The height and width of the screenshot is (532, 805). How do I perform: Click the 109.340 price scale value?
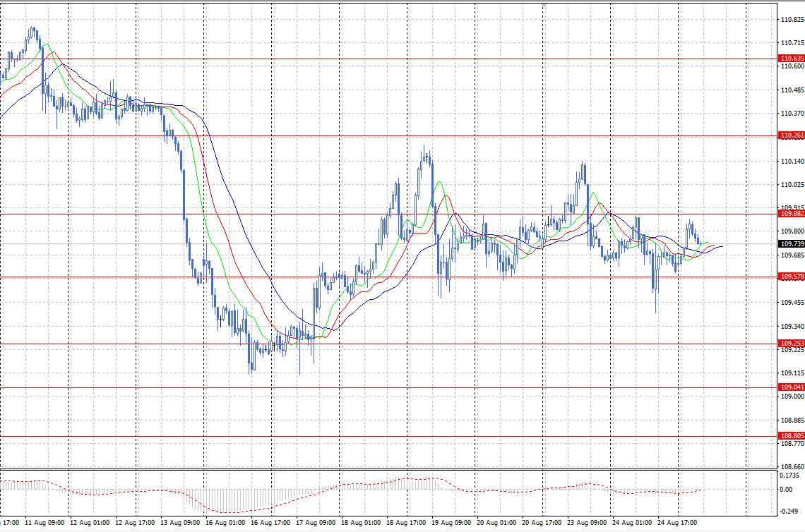coord(792,326)
